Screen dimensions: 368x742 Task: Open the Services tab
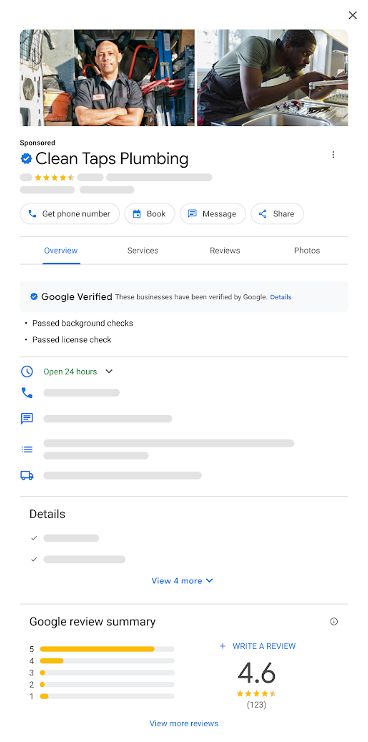pos(143,251)
